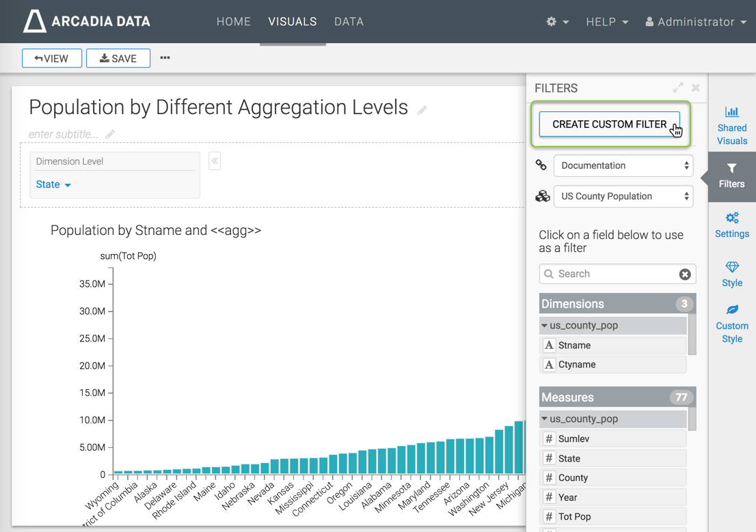The image size is (756, 532).
Task: Collapse the filter area with double chevron
Action: click(x=215, y=161)
